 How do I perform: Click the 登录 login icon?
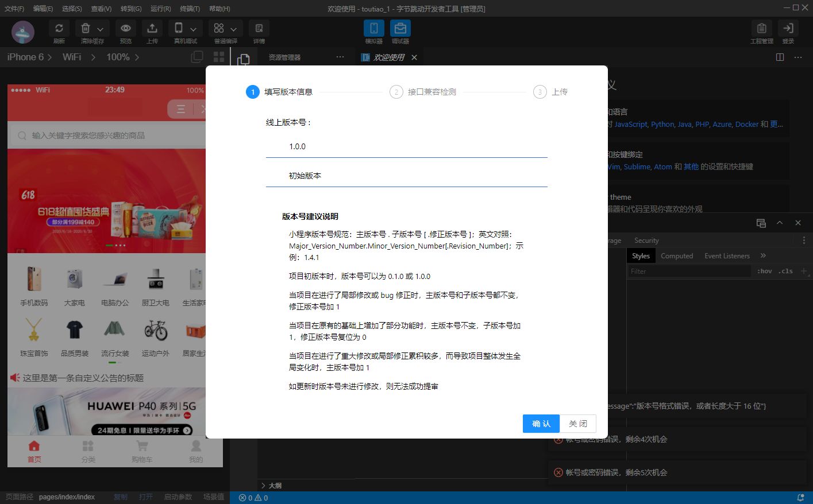coord(788,29)
